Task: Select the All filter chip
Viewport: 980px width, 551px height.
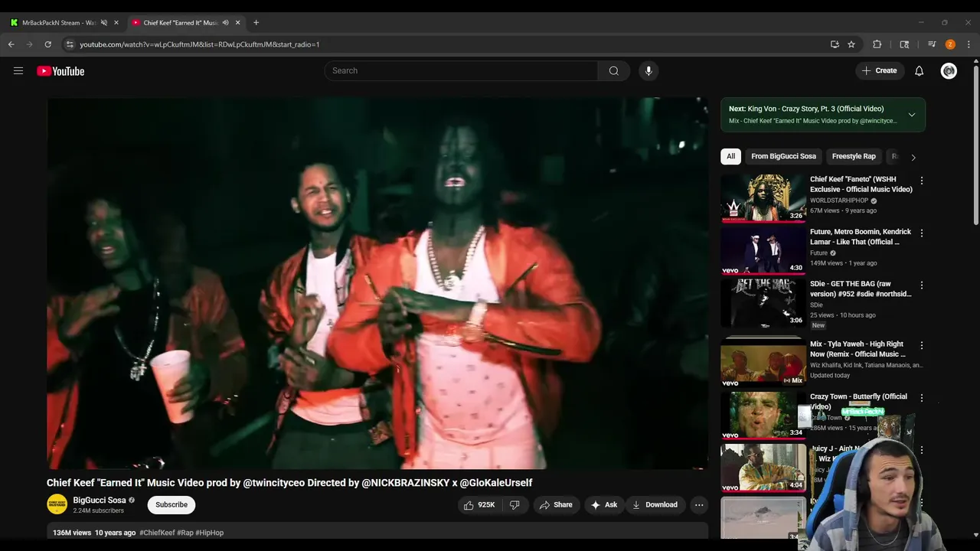Action: tap(730, 156)
